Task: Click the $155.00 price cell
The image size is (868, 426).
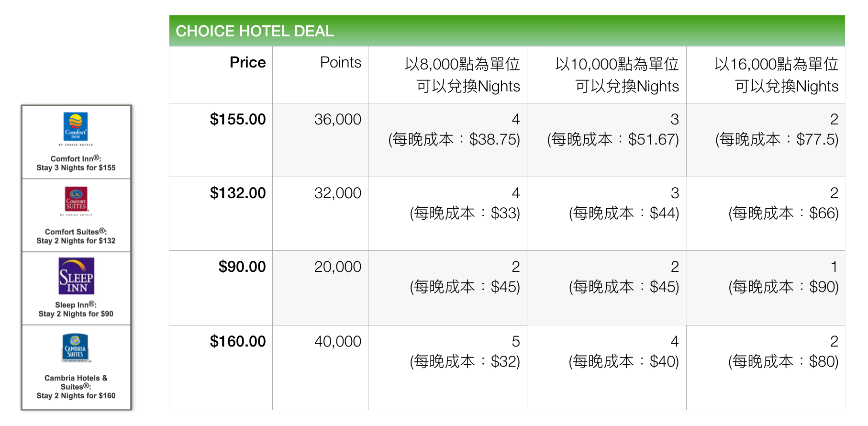Action: 221,140
